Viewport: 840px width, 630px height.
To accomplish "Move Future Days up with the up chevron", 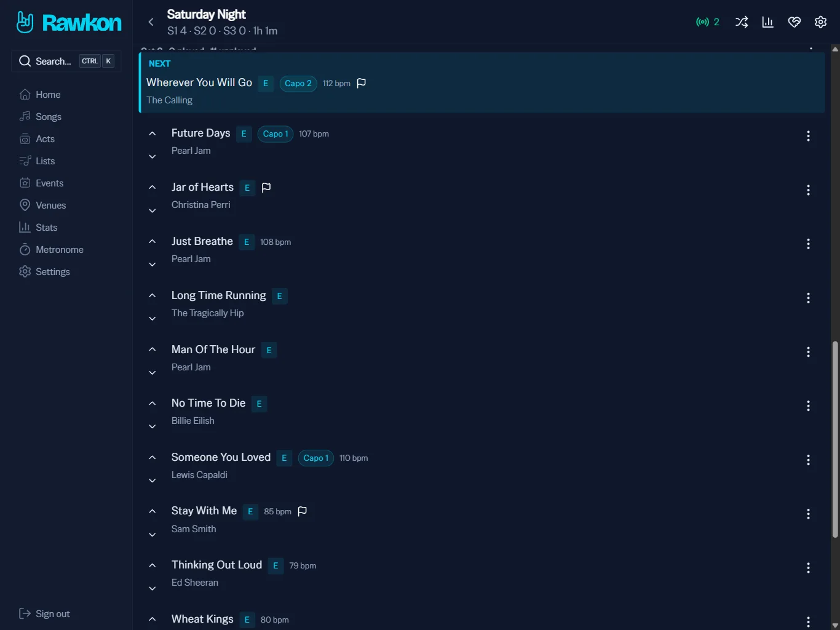I will [x=153, y=134].
